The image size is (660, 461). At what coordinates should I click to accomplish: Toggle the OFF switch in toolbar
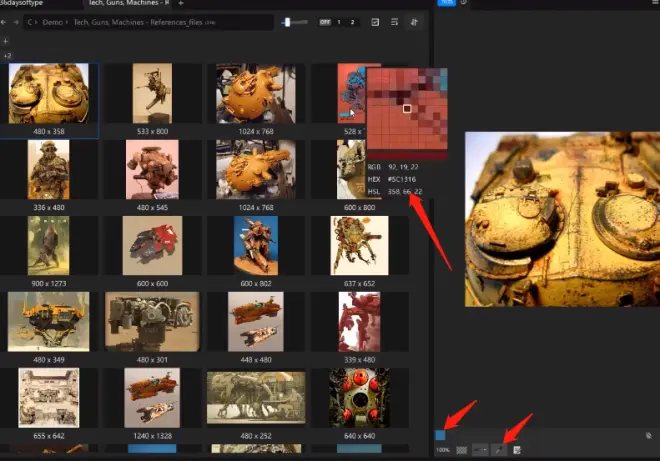tap(325, 22)
